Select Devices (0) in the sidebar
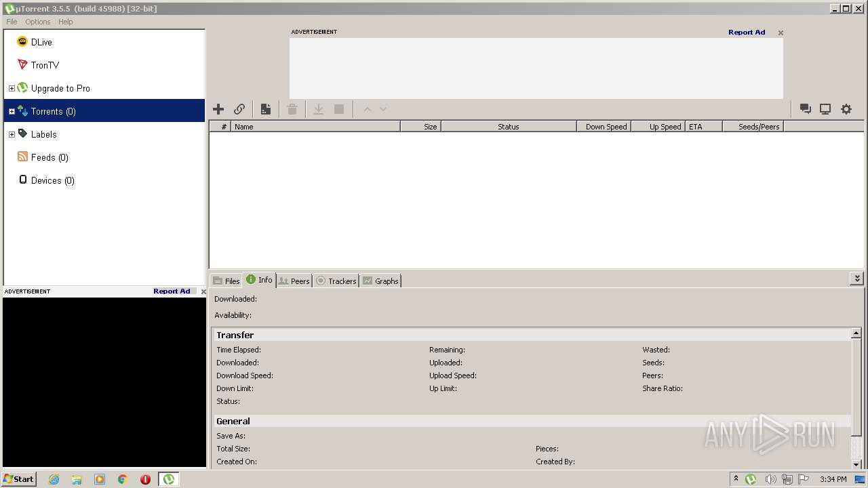868x488 pixels. (52, 180)
